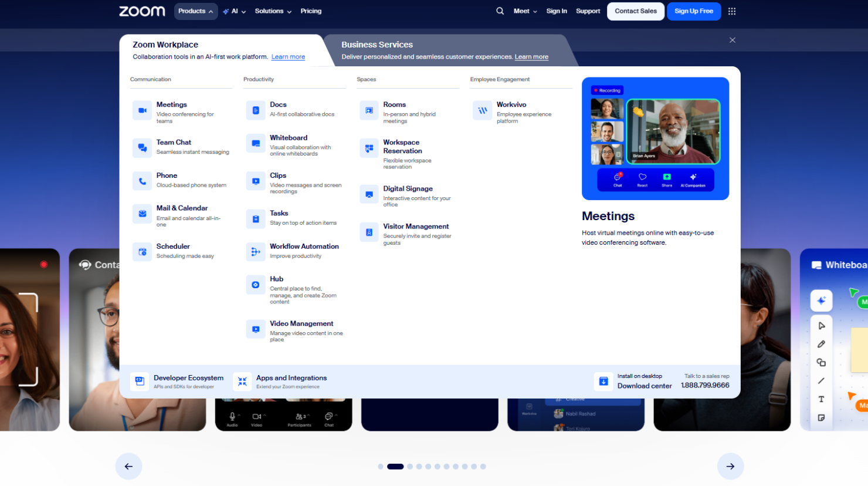Open the Zoom Workplace Learn more link
The width and height of the screenshot is (868, 486).
point(288,56)
